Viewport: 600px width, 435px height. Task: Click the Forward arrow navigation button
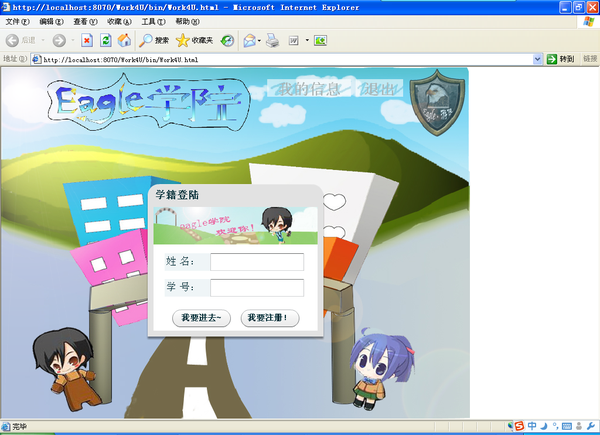(58, 40)
